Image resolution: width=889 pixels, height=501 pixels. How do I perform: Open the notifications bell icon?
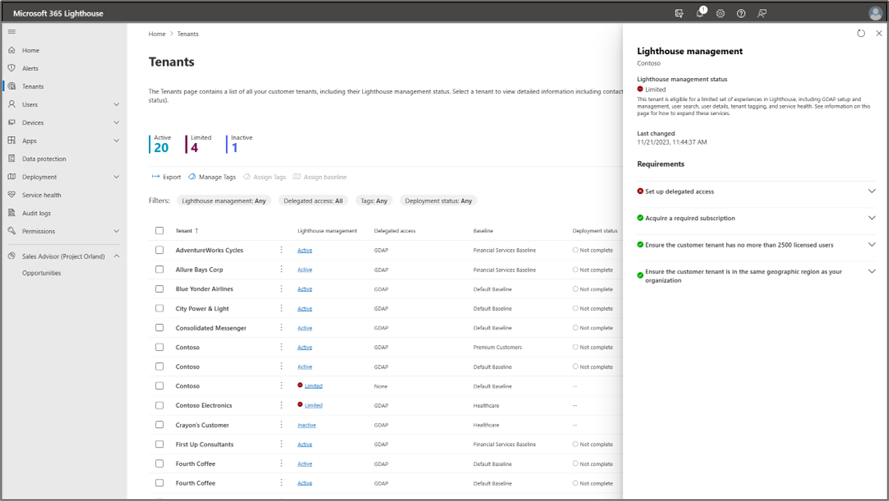click(700, 13)
